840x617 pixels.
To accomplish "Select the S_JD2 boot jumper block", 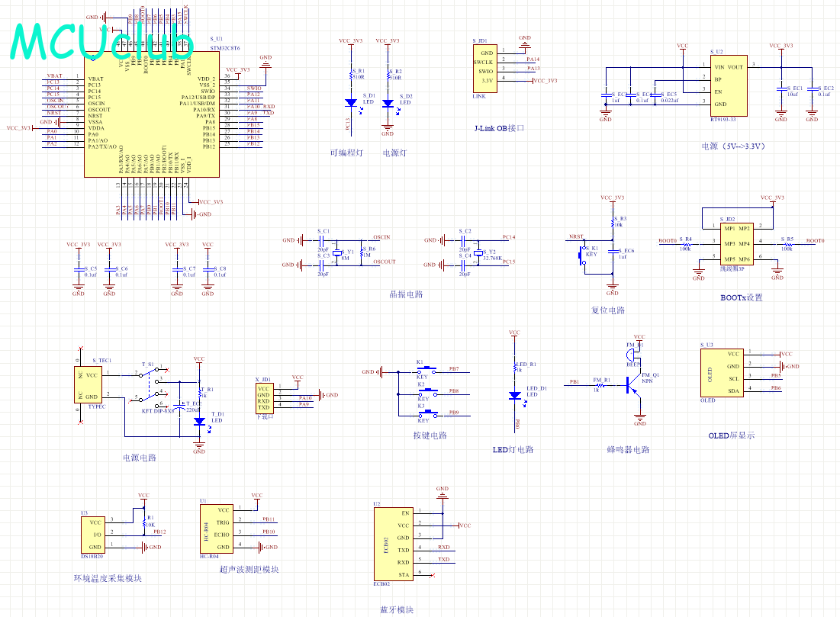I will point(737,244).
